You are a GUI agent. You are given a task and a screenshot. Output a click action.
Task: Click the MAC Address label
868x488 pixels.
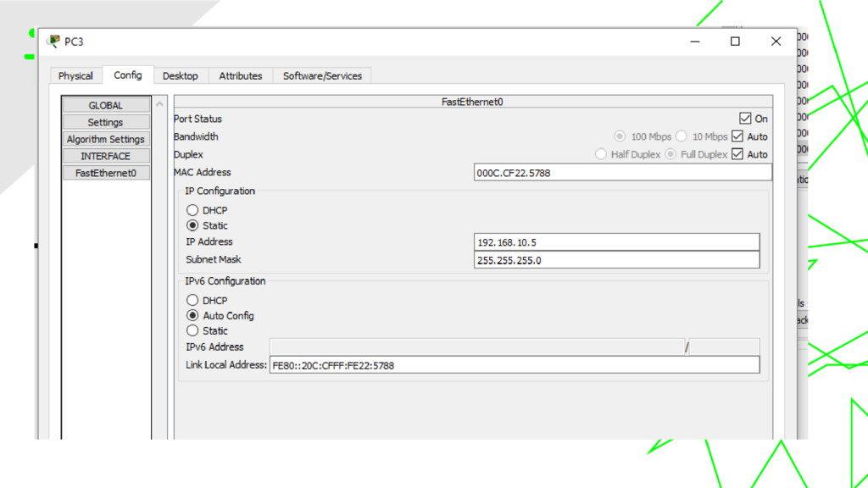tap(203, 173)
